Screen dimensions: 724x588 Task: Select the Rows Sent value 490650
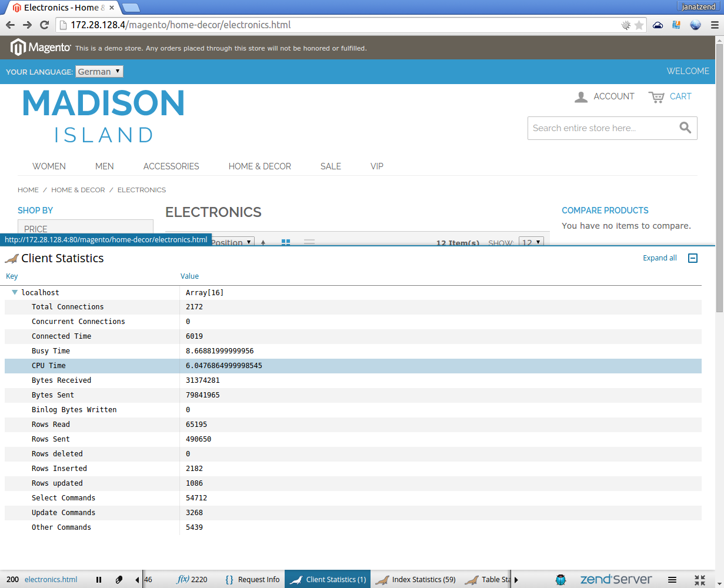198,439
